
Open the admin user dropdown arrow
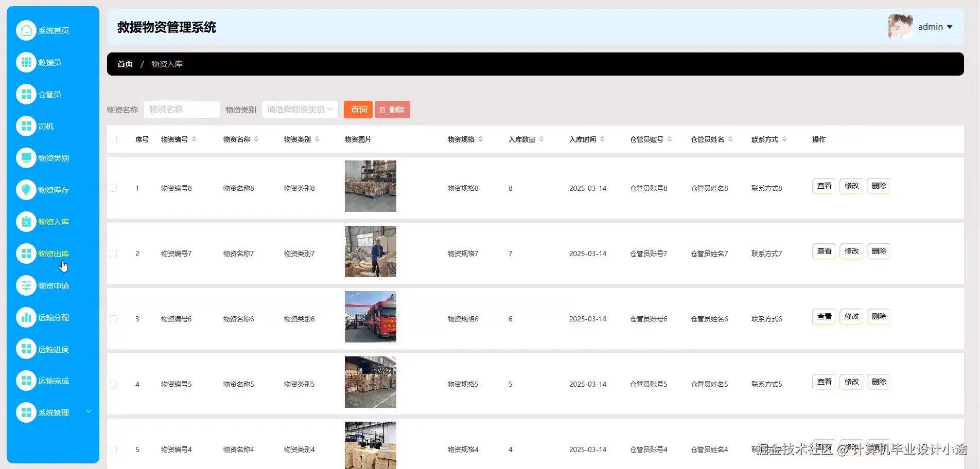pos(950,27)
